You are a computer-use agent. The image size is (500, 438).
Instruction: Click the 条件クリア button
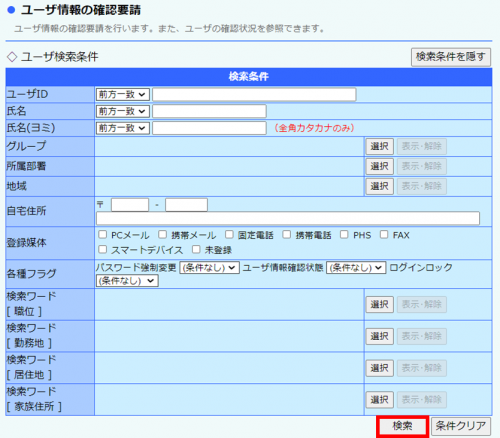pyautogui.click(x=461, y=426)
